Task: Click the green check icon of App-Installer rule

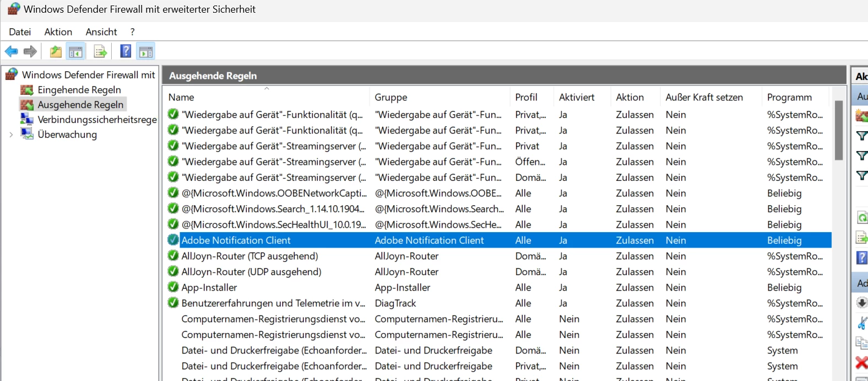Action: pos(173,287)
